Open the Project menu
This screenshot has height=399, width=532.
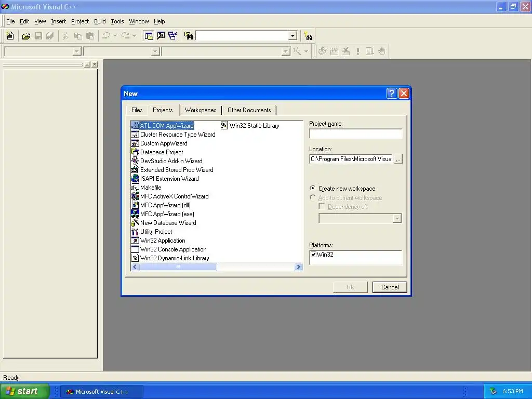click(x=80, y=21)
